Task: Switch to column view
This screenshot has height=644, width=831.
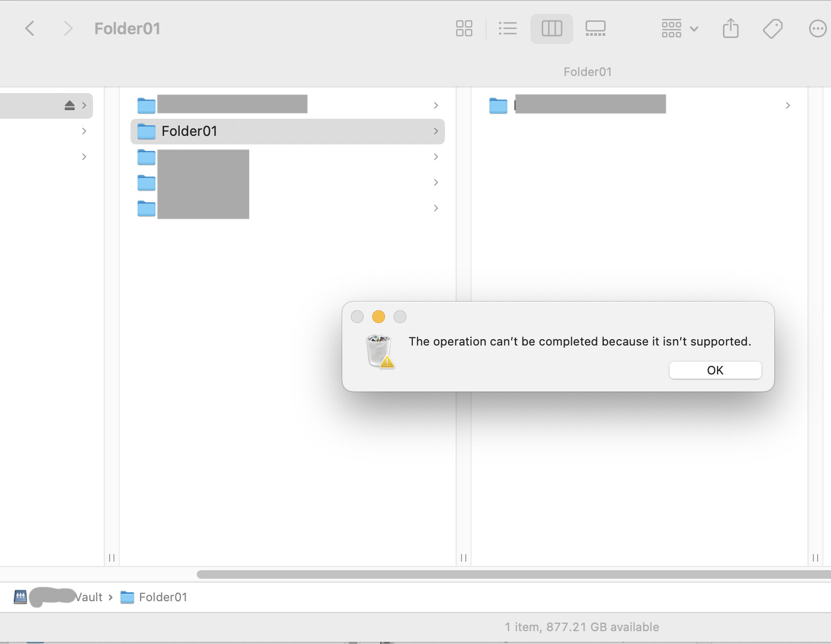Action: pyautogui.click(x=552, y=28)
